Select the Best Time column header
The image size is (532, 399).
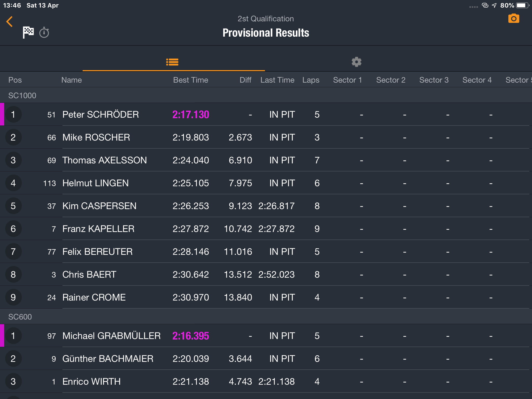(191, 80)
